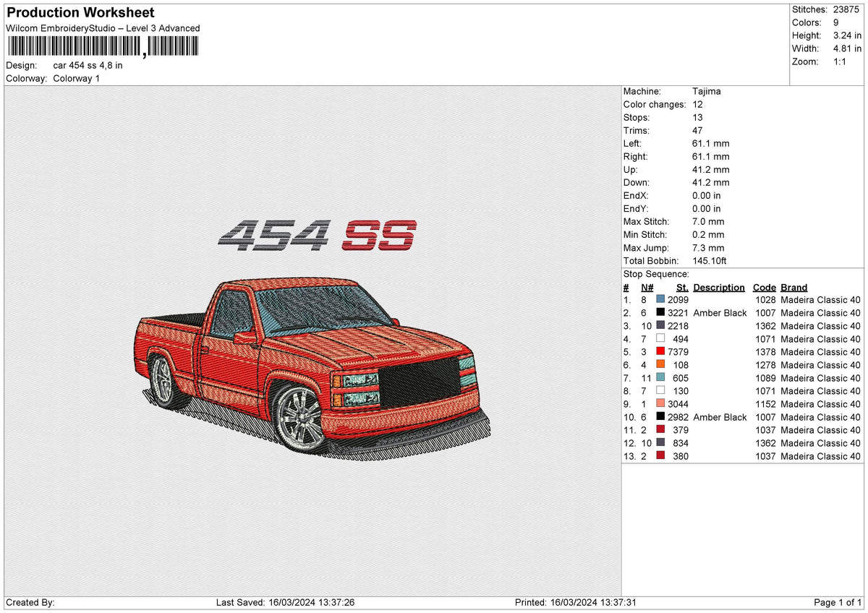Click the Min Stitch value 0.2 mm

pos(708,234)
